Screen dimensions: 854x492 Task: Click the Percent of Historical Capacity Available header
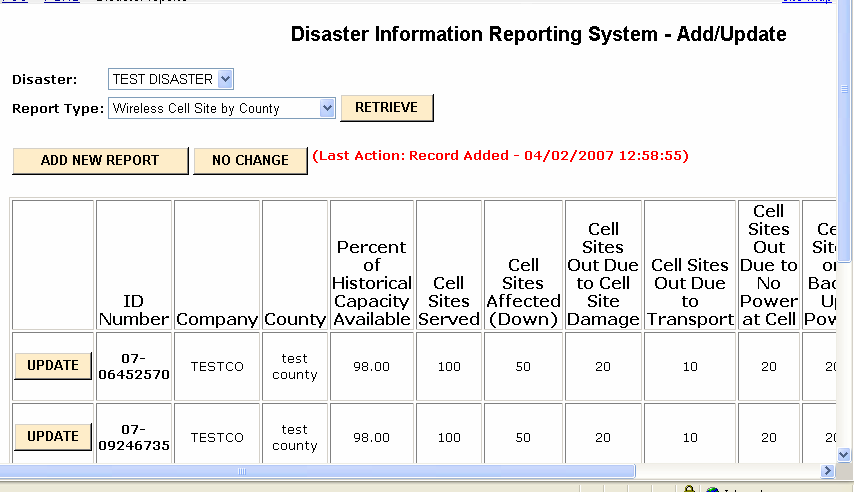pos(372,283)
